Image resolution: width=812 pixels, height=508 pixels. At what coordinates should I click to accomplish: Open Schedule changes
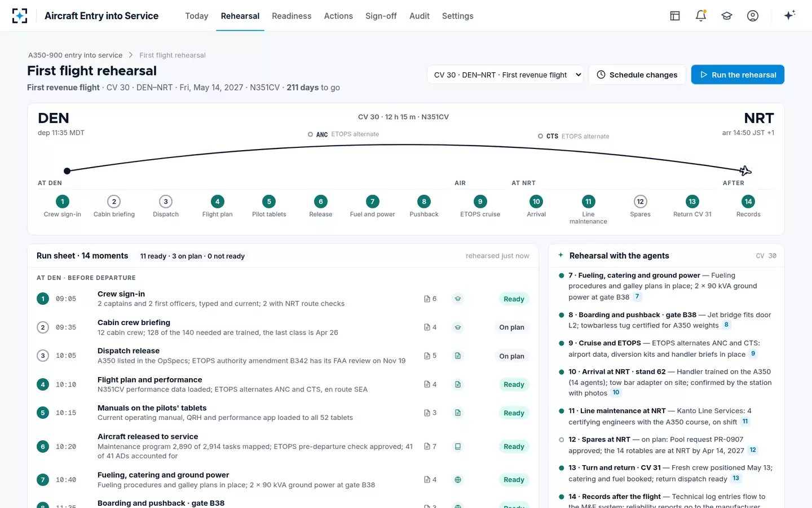[637, 75]
